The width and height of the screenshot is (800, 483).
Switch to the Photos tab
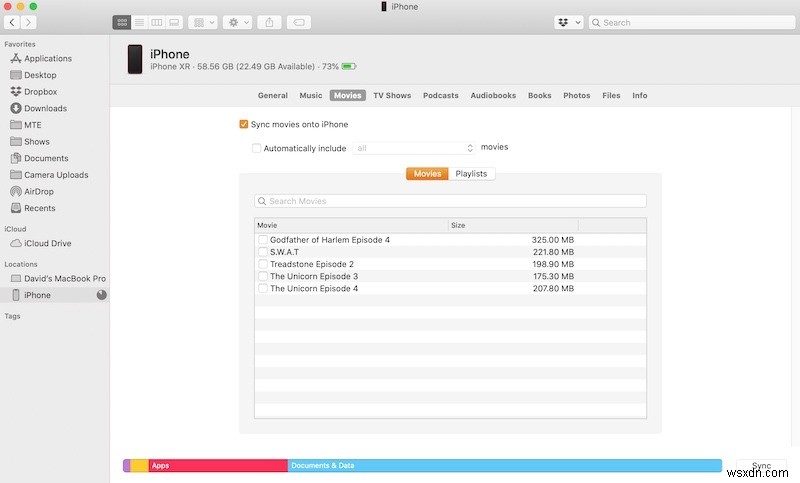577,95
